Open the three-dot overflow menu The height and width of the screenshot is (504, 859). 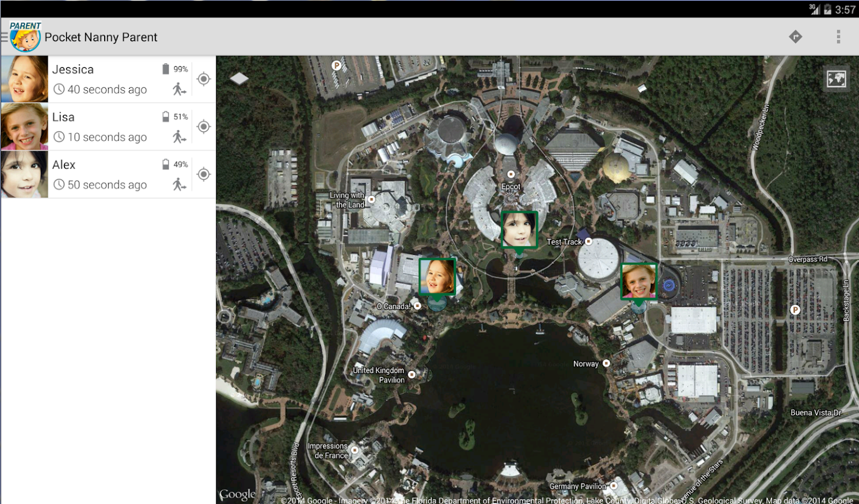click(838, 37)
